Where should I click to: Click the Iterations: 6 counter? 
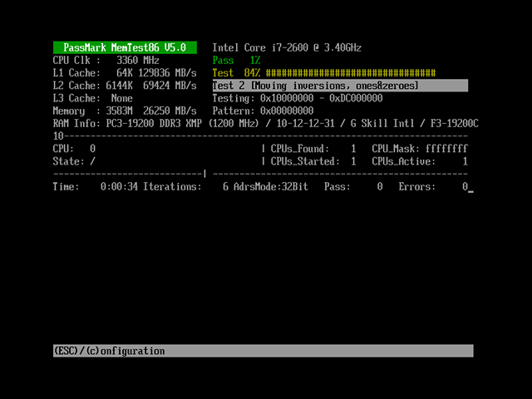tap(185, 187)
